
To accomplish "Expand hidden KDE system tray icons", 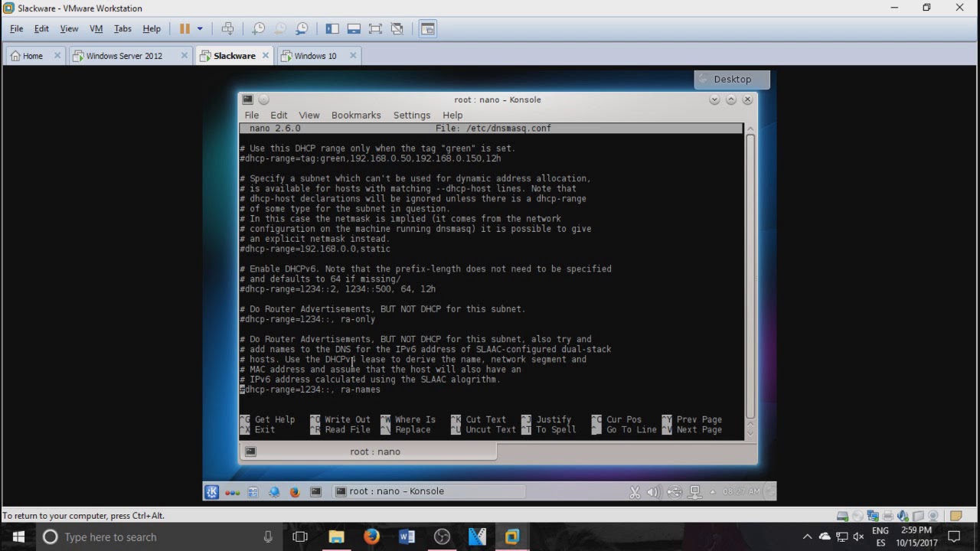I will pos(713,492).
